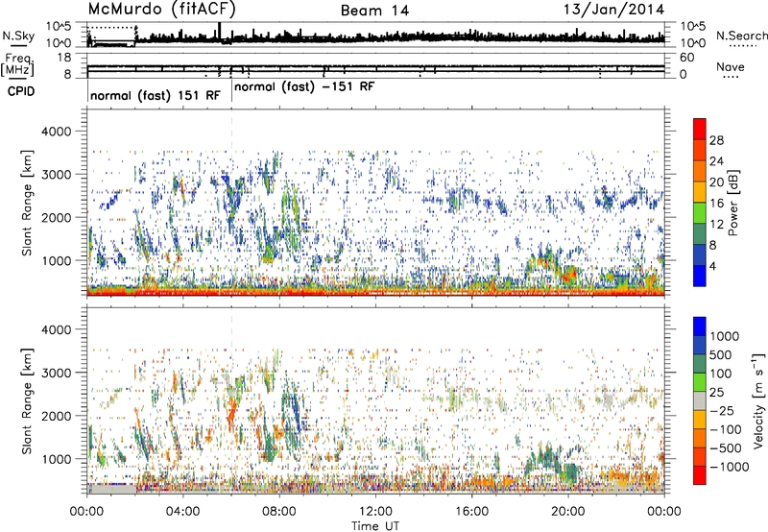Screen dimensions: 768x532
Task: Click the "16" value on the Power colorbar
Action: 716,204
